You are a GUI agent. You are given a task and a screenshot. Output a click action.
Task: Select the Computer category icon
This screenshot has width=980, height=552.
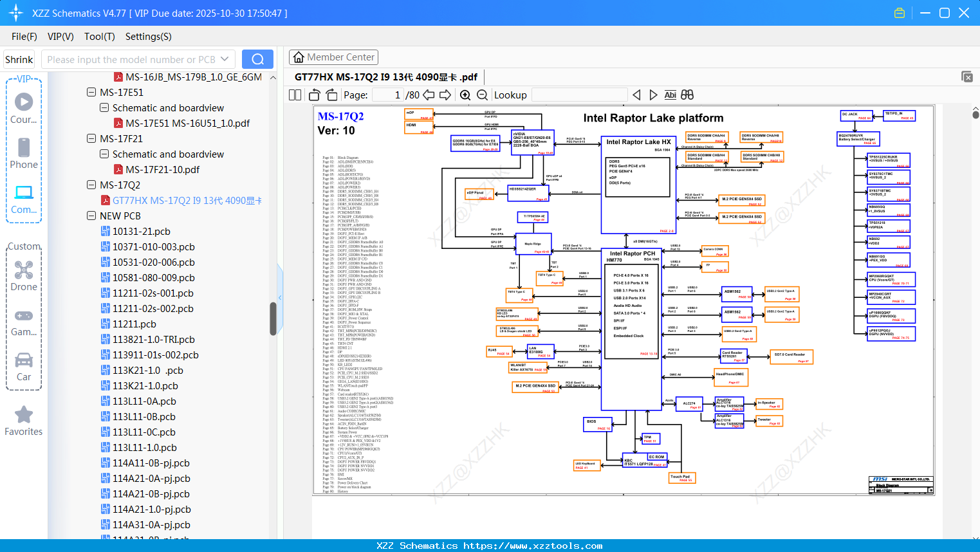(24, 199)
